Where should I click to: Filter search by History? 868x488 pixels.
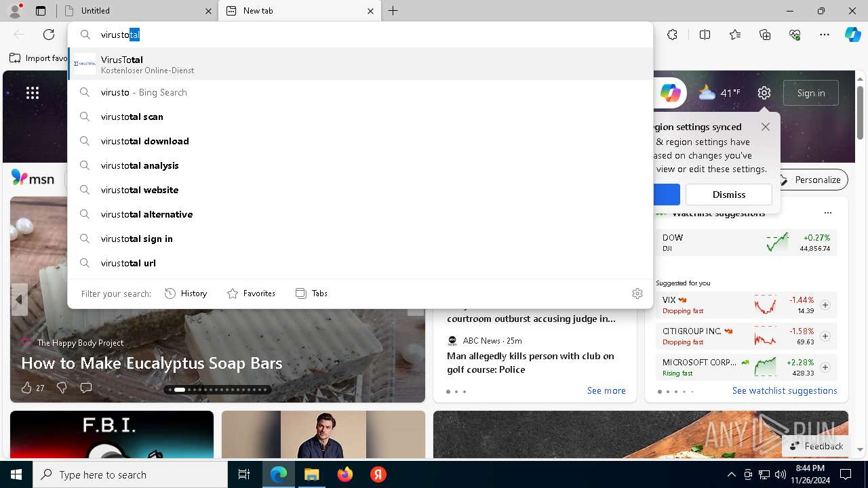pos(186,293)
